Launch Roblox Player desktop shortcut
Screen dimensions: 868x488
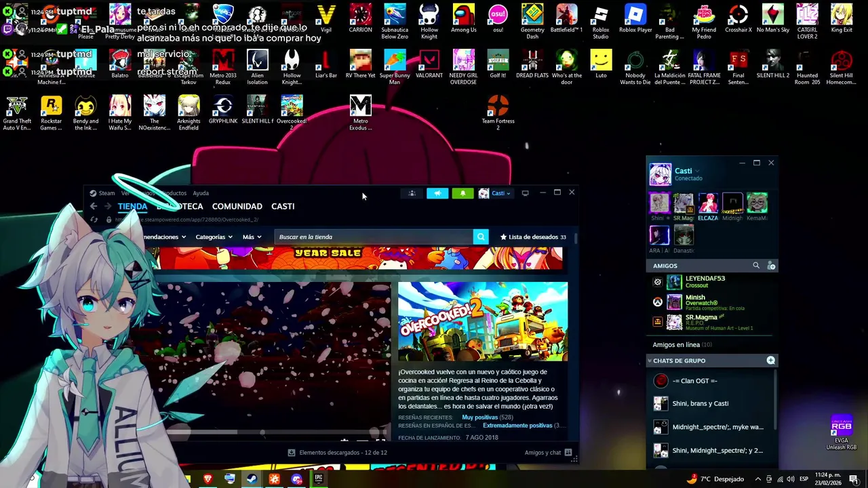click(635, 18)
